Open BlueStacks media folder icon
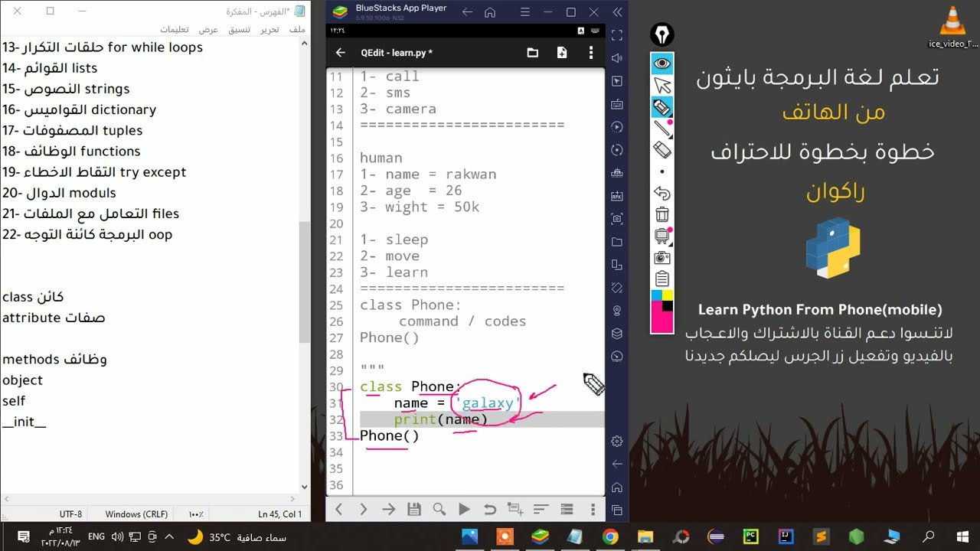 tap(617, 242)
